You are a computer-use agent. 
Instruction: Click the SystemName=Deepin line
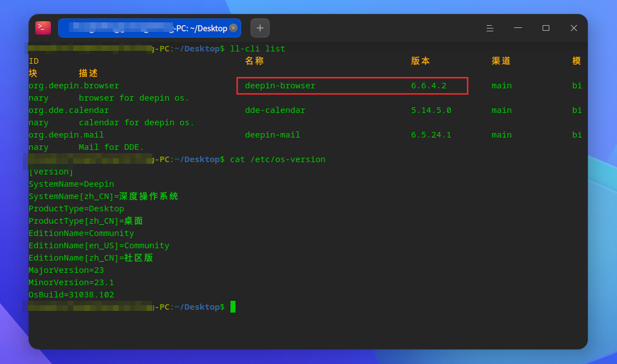(71, 184)
